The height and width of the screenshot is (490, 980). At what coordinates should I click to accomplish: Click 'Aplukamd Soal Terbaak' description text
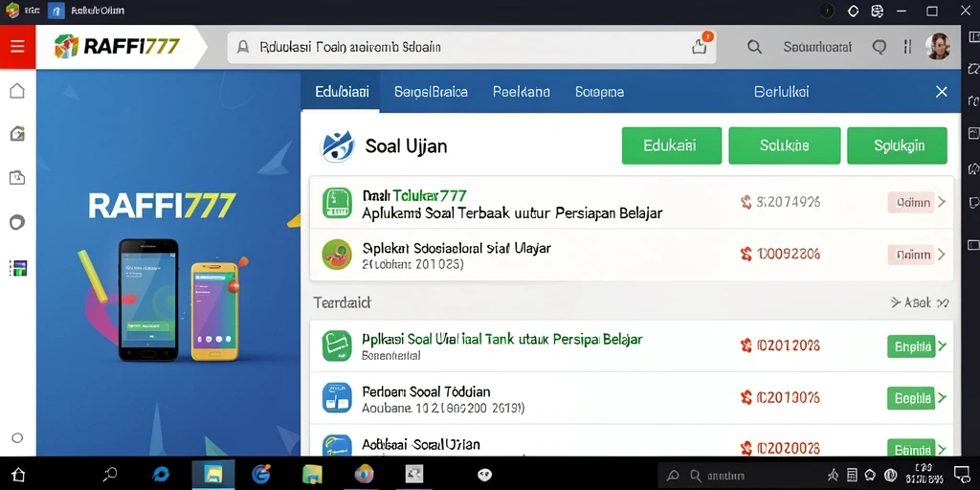(x=512, y=213)
